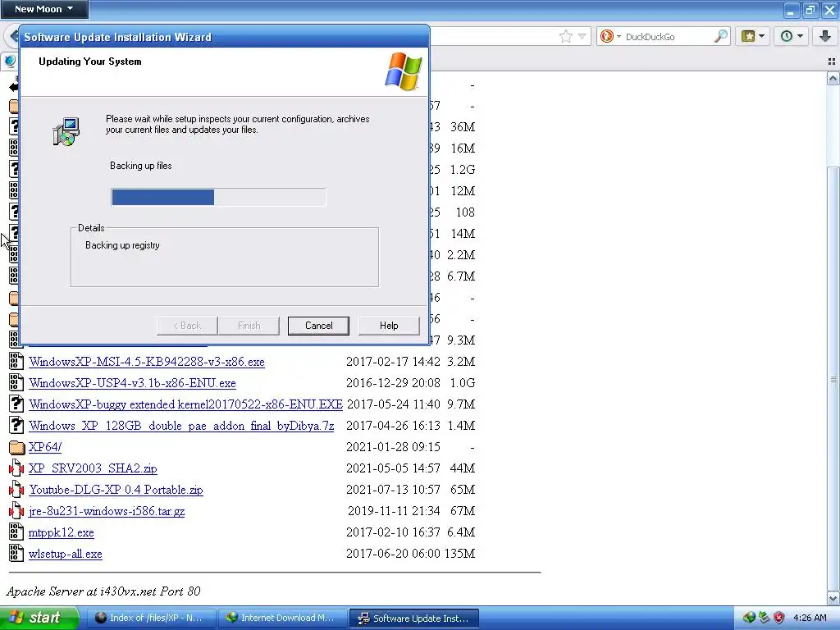Click the installation progress bar
This screenshot has width=840, height=630.
218,197
